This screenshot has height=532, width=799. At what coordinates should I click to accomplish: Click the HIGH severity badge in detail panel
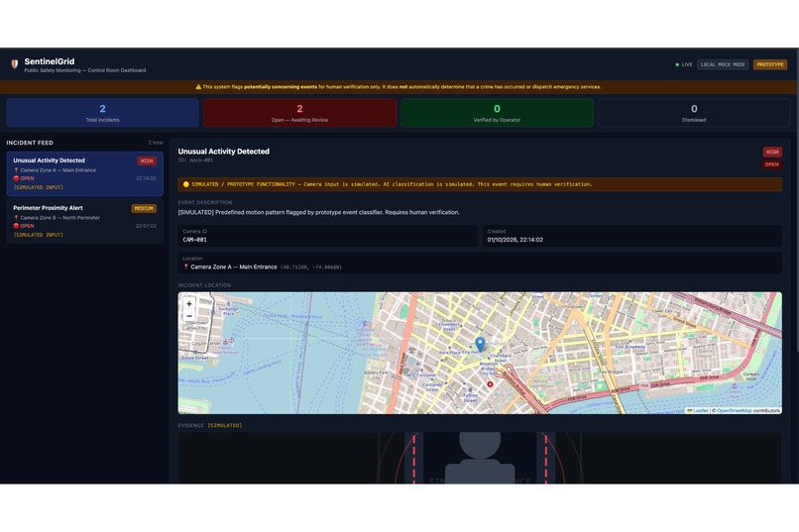coord(772,152)
